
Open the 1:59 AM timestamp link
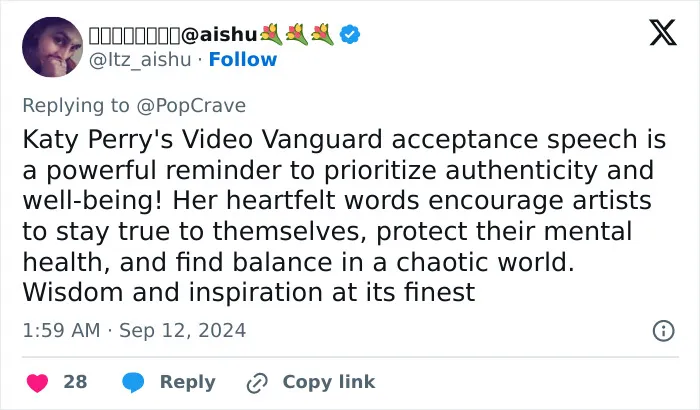[61, 331]
